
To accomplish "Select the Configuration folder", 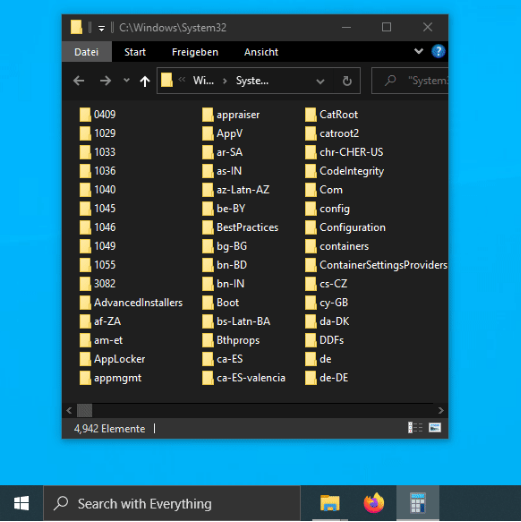I will point(345,227).
